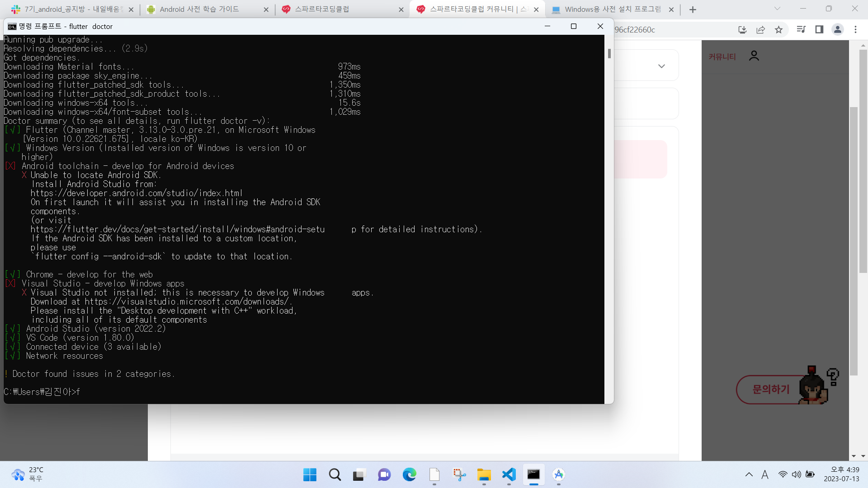Click the 커뮤니티 link on the webpage

[x=722, y=56]
